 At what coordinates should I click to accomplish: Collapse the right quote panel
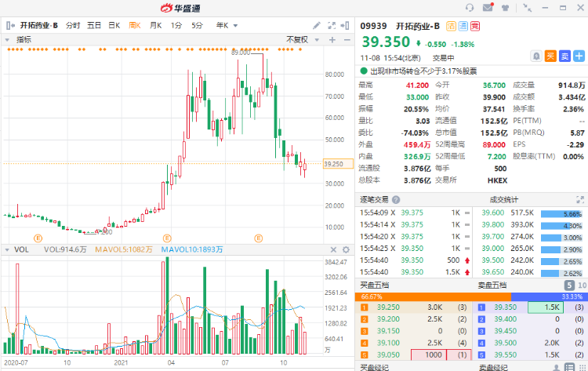click(x=345, y=26)
